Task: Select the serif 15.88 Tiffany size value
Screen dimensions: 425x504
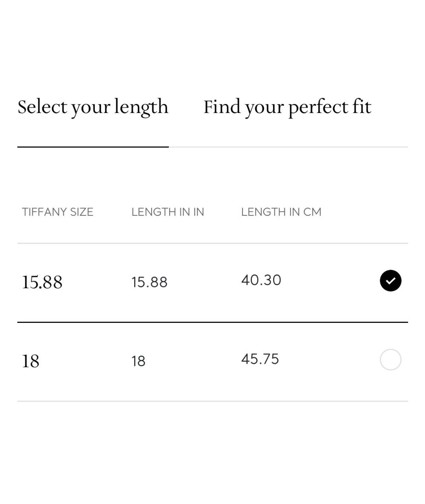Action: tap(42, 282)
